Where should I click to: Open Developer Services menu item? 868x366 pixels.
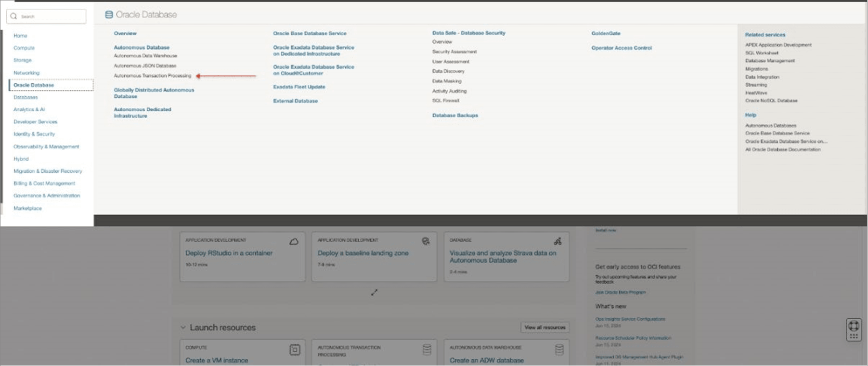(35, 122)
